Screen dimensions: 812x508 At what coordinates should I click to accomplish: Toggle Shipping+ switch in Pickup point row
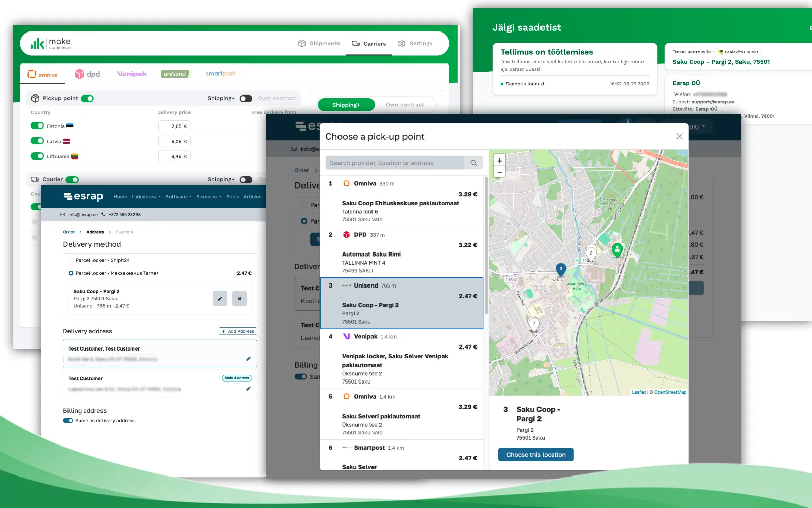pos(246,99)
